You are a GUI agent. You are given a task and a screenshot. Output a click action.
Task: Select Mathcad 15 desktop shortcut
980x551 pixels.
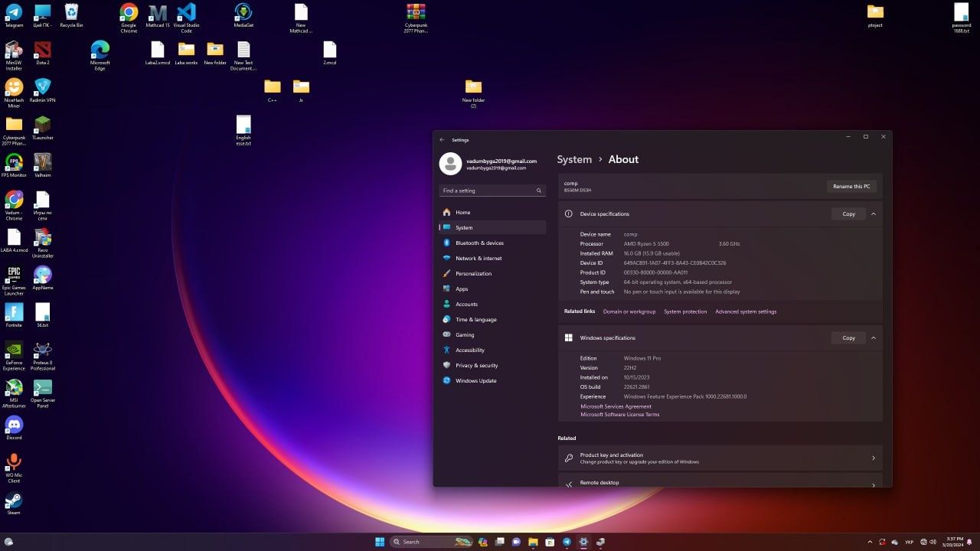point(157,16)
